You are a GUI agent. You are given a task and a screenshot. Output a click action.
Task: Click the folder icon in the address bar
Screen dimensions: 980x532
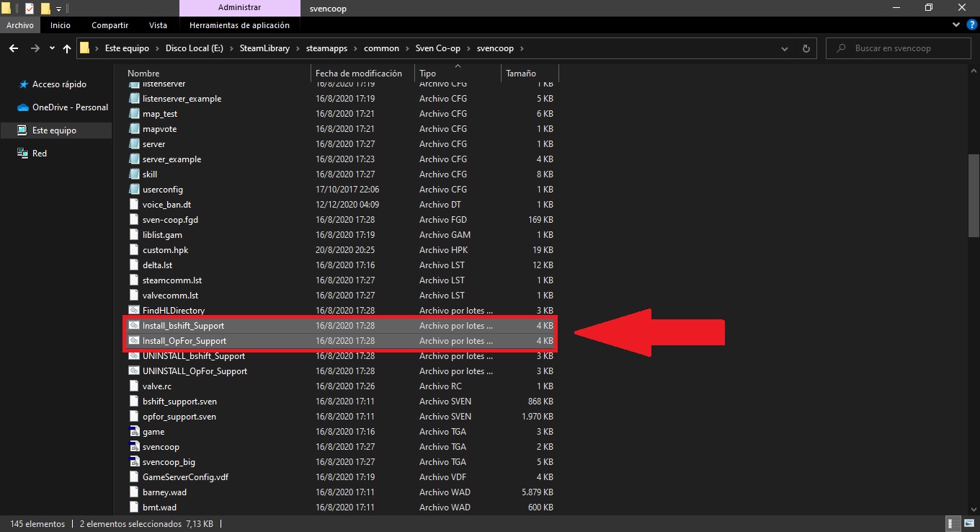[85, 48]
